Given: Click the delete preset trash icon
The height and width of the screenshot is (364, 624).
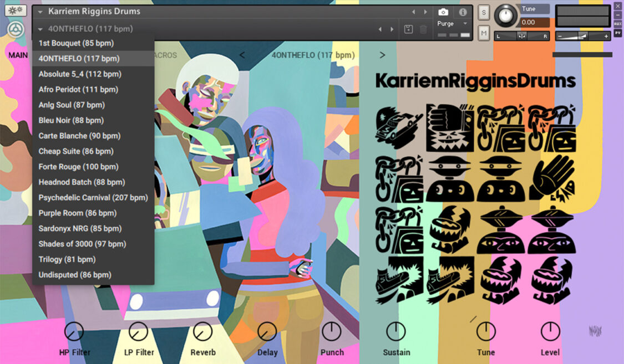Looking at the screenshot, I should [423, 29].
